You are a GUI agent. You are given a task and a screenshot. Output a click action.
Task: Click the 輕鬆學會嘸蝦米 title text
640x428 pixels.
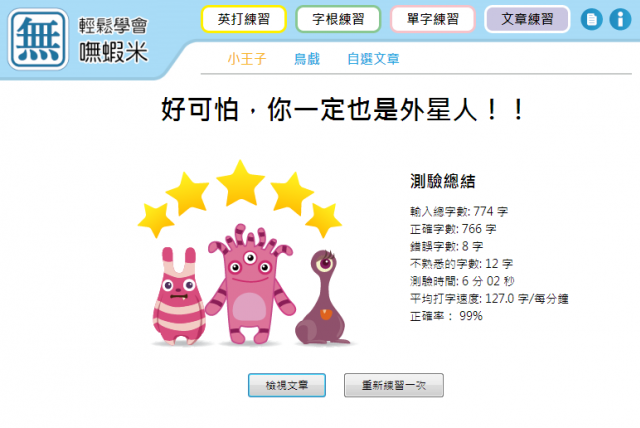coord(113,40)
